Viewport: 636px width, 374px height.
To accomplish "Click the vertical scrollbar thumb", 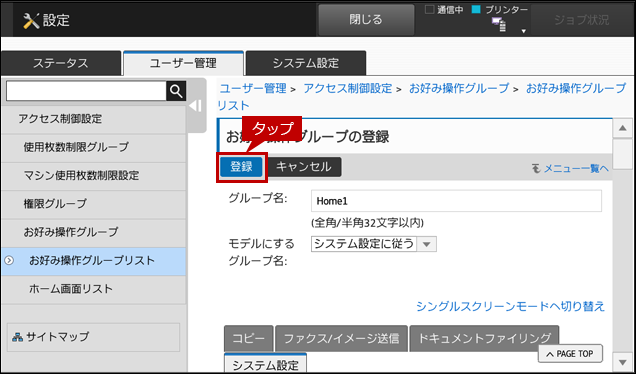I will point(622,154).
